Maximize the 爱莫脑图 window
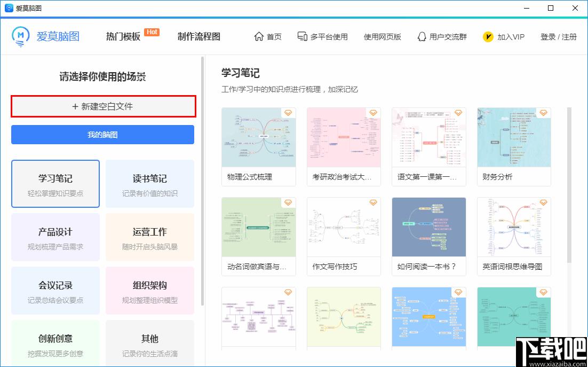Image resolution: width=588 pixels, height=367 pixels. [551, 8]
